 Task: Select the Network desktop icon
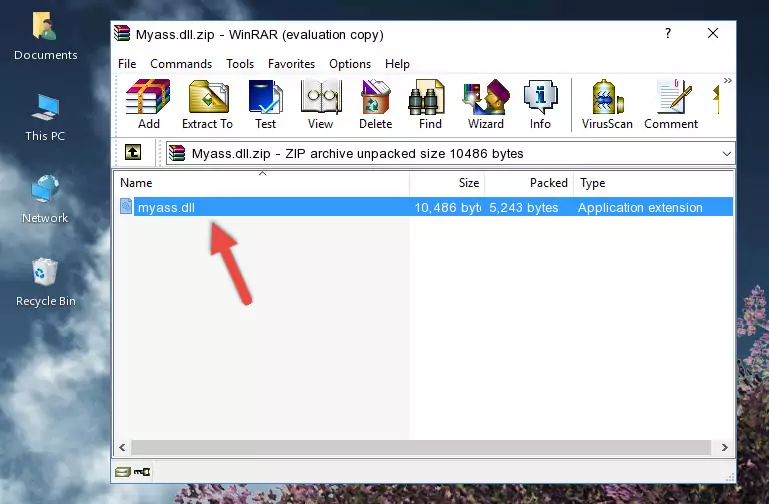click(x=45, y=199)
